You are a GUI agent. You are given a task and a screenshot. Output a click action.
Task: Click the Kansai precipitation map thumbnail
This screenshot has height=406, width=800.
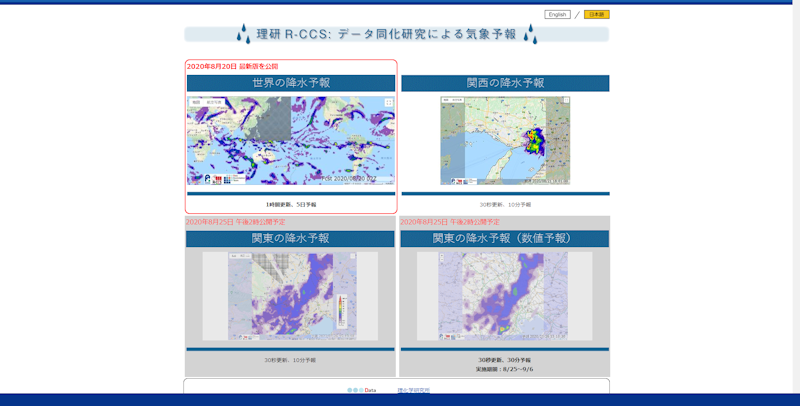click(505, 140)
